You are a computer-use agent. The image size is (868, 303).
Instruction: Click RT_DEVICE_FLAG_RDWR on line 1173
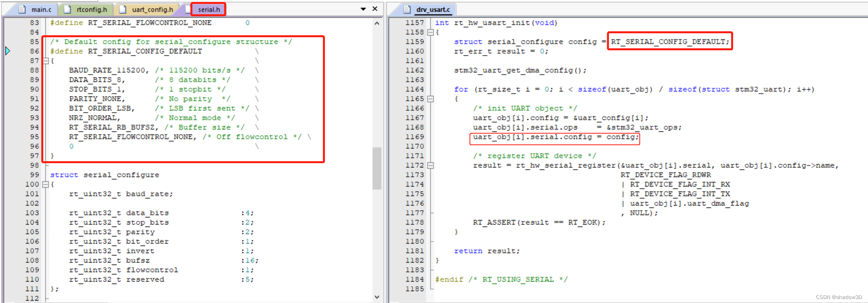point(665,175)
